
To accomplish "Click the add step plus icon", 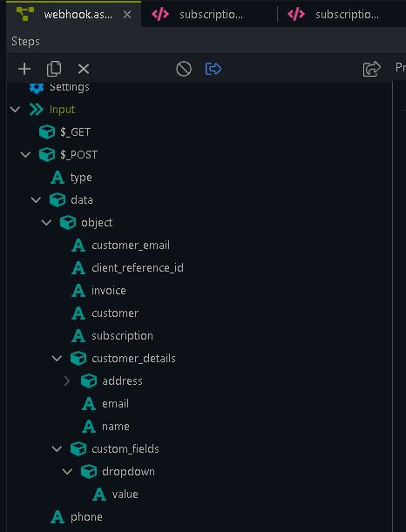I will pos(24,69).
